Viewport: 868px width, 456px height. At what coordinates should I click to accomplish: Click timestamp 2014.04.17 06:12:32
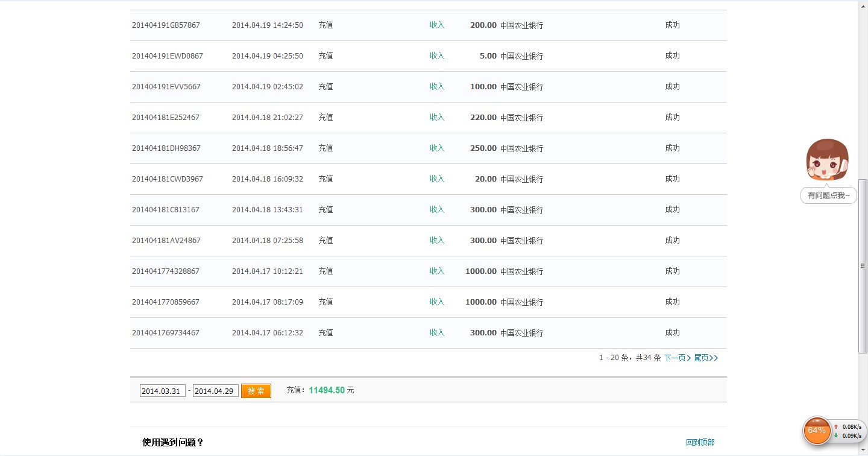pos(268,333)
